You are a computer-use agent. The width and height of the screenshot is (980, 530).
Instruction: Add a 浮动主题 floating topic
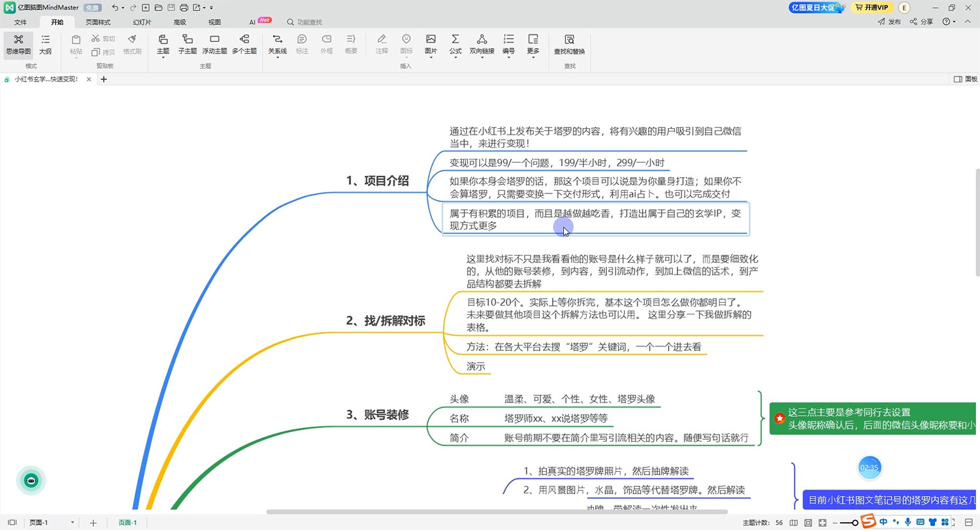tap(214, 46)
